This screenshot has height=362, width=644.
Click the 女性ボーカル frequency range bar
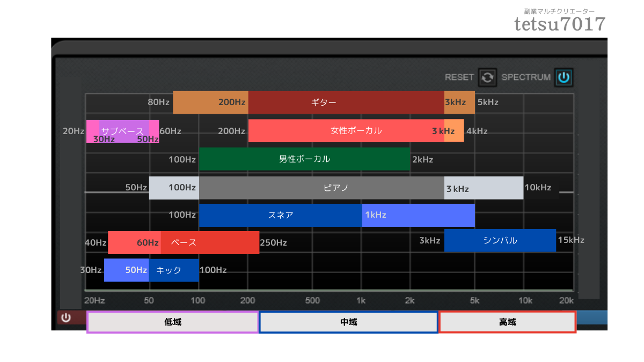[356, 130]
